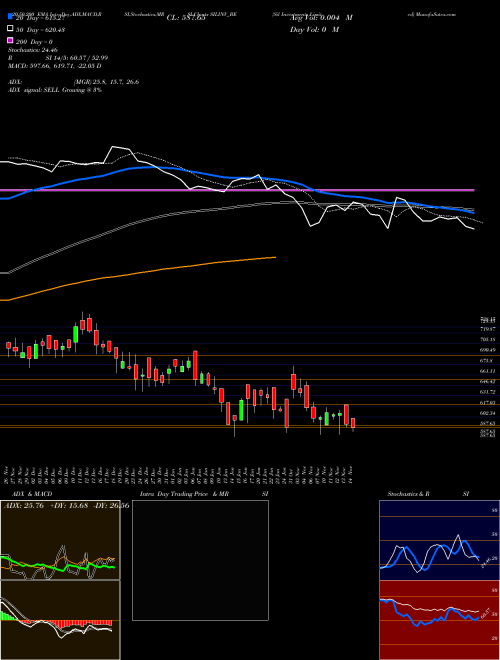500x660 pixels.
Task: Click the 'Intra Day Trading Price' panel title
Action: point(174,494)
